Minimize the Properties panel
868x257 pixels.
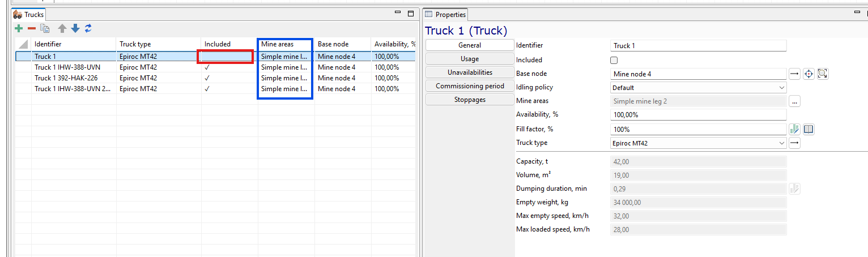(857, 13)
